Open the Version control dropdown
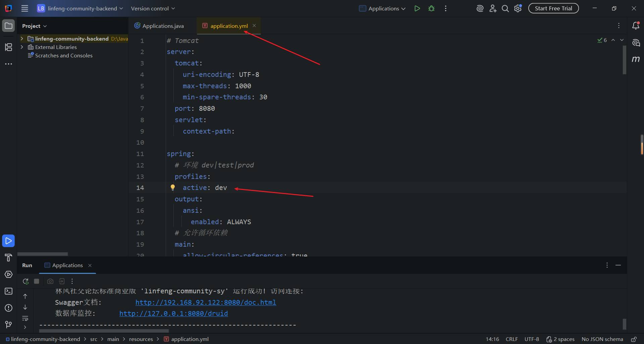 pos(153,9)
